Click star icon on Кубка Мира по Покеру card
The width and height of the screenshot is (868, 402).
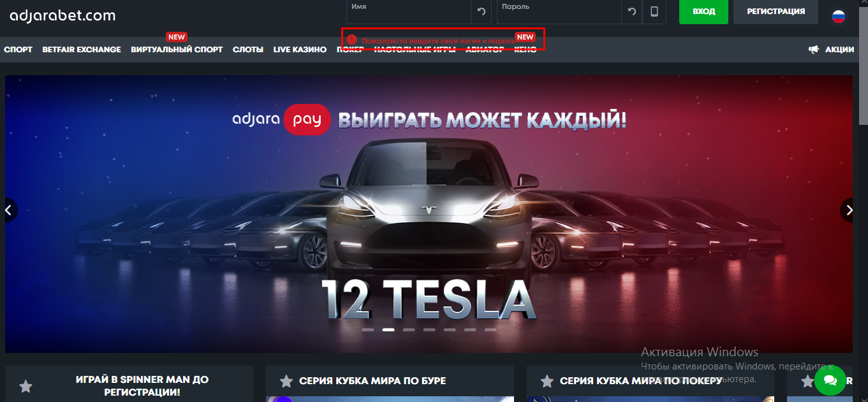coord(547,381)
